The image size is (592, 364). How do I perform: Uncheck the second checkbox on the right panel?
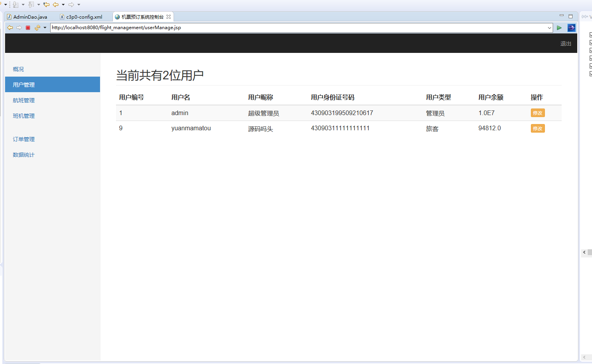click(591, 42)
